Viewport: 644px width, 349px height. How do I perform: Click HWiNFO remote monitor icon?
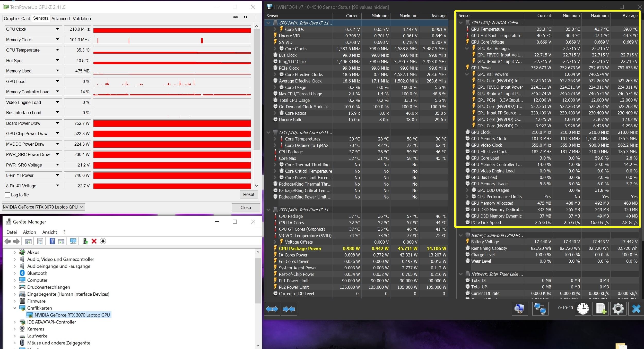click(x=520, y=309)
